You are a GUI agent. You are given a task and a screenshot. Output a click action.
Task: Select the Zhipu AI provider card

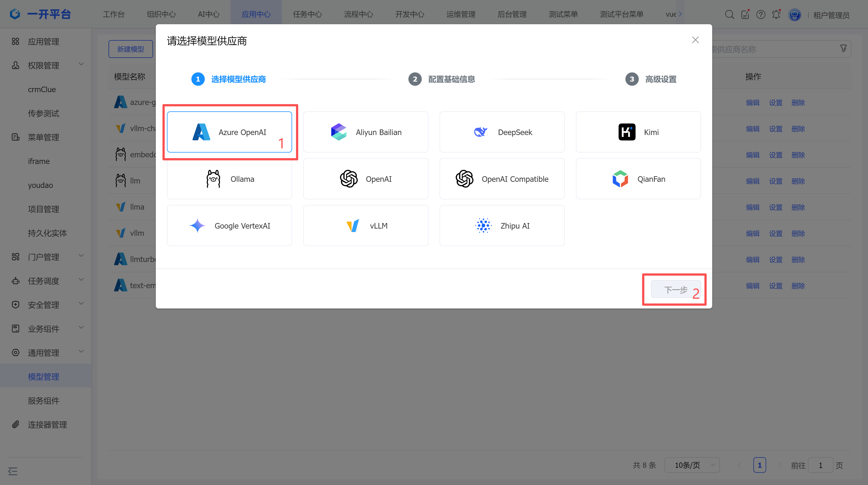point(502,226)
